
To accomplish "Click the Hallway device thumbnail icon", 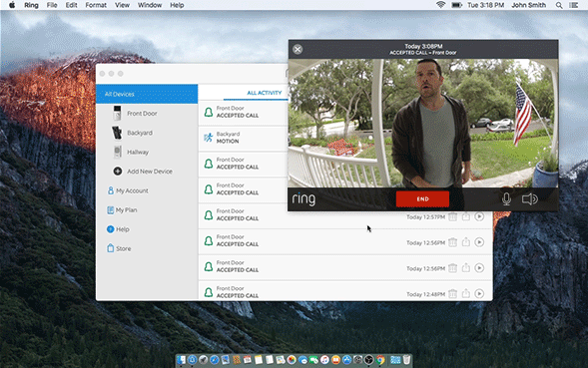I will (x=118, y=152).
